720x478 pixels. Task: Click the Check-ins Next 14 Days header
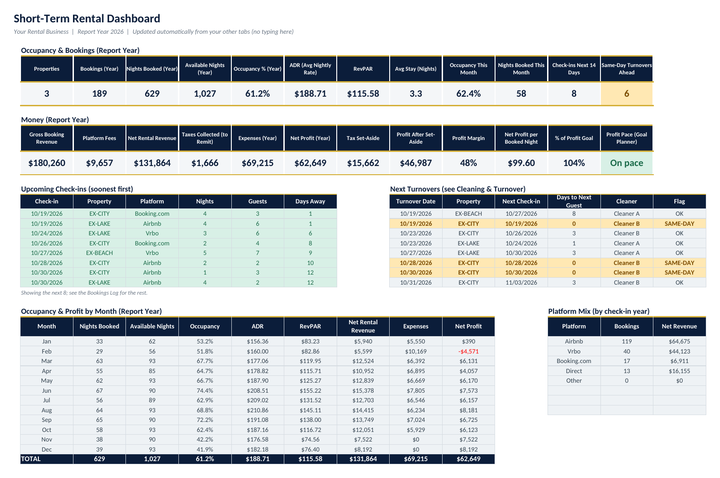coord(574,69)
